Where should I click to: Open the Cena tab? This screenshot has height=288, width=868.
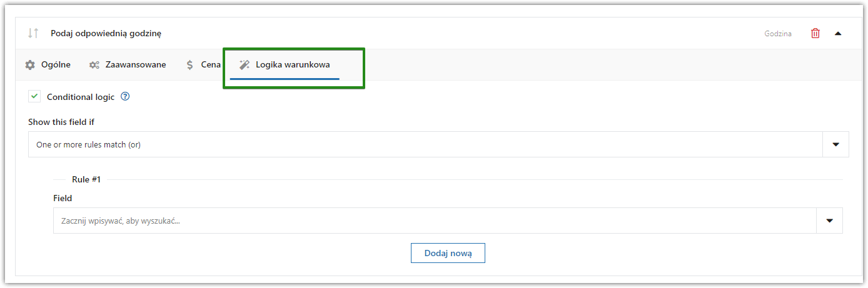coord(211,64)
